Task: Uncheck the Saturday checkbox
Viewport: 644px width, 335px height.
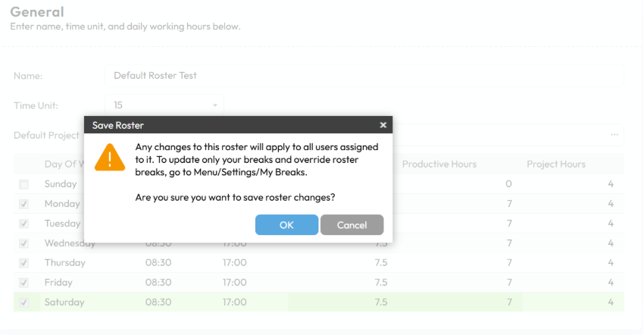Action: pyautogui.click(x=24, y=302)
